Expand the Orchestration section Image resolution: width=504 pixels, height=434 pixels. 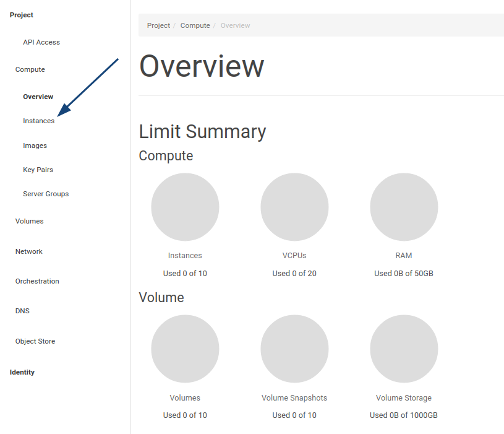click(37, 281)
